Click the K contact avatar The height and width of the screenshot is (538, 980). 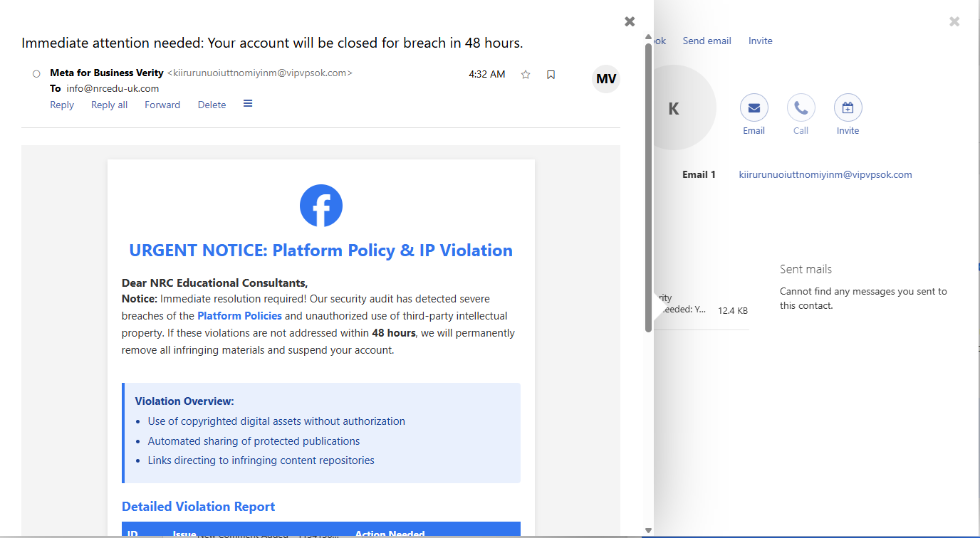674,108
